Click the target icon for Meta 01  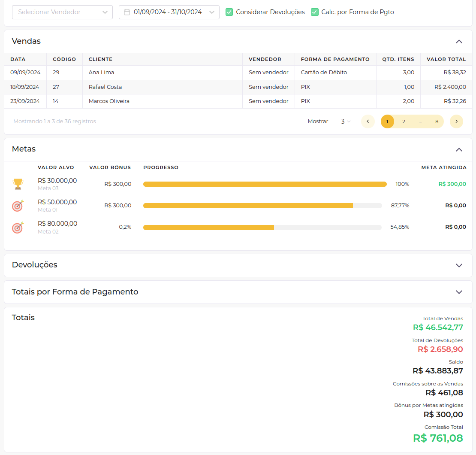(x=18, y=206)
